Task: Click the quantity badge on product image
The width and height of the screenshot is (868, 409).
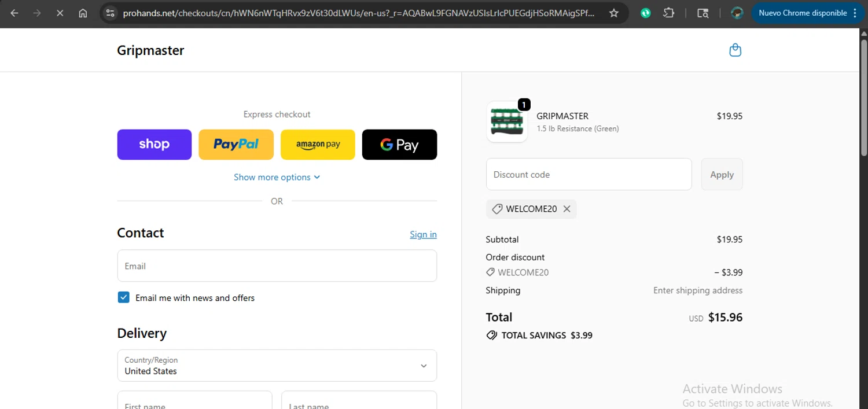Action: pos(524,105)
